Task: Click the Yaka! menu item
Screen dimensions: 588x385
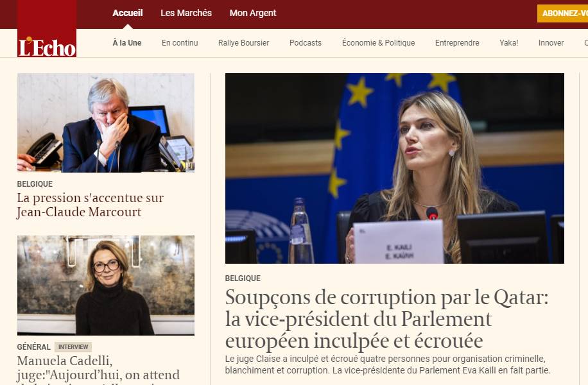Action: 508,43
